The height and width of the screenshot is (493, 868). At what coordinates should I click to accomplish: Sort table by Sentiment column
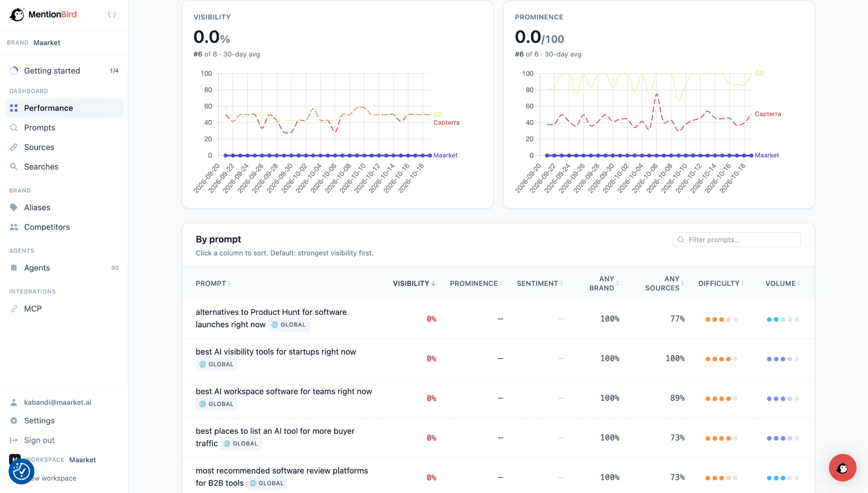tap(540, 284)
